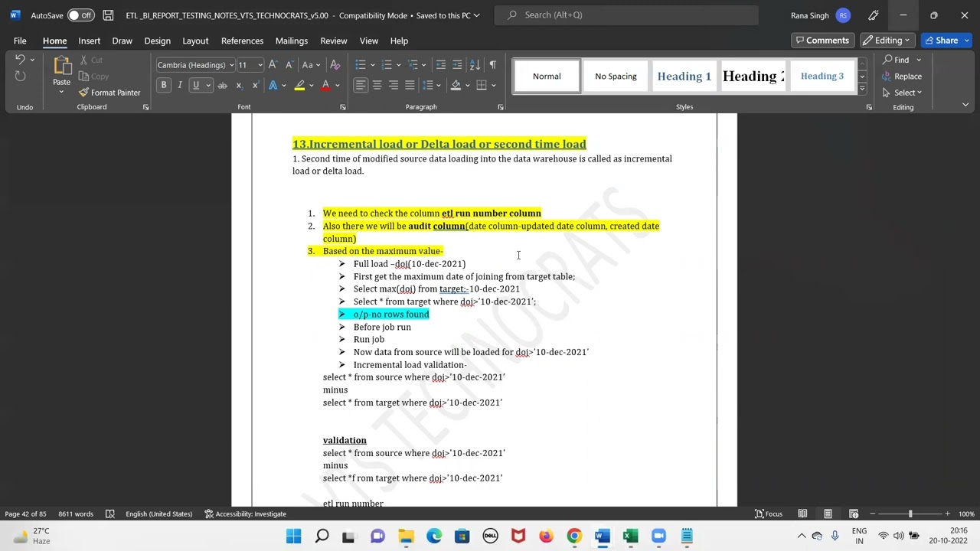Apply strikethrough formatting

click(222, 85)
